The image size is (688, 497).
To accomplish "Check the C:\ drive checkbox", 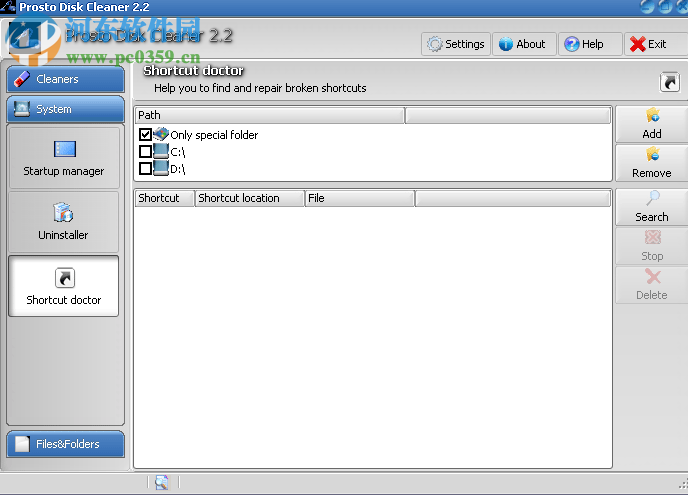I will pos(145,152).
